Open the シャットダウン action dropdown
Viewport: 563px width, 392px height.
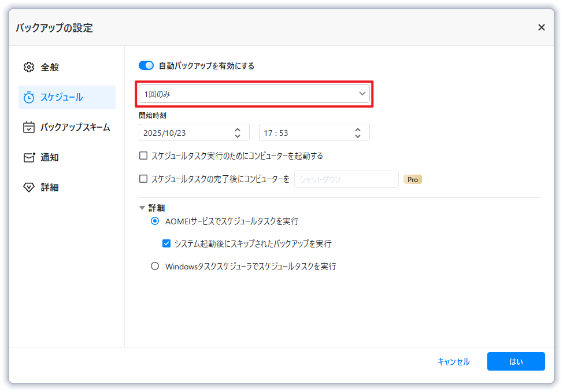[x=346, y=179]
